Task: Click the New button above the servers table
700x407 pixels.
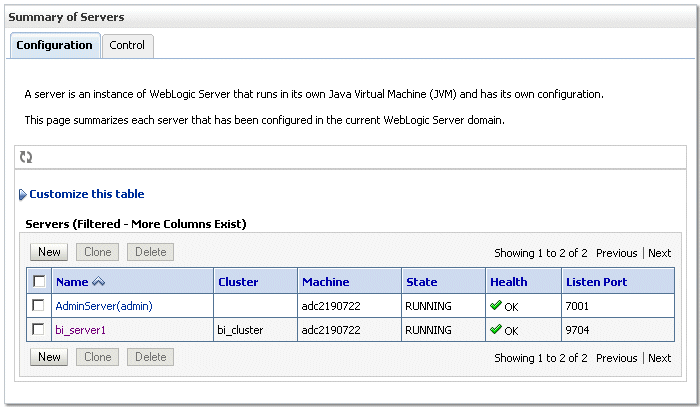Action: 49,252
